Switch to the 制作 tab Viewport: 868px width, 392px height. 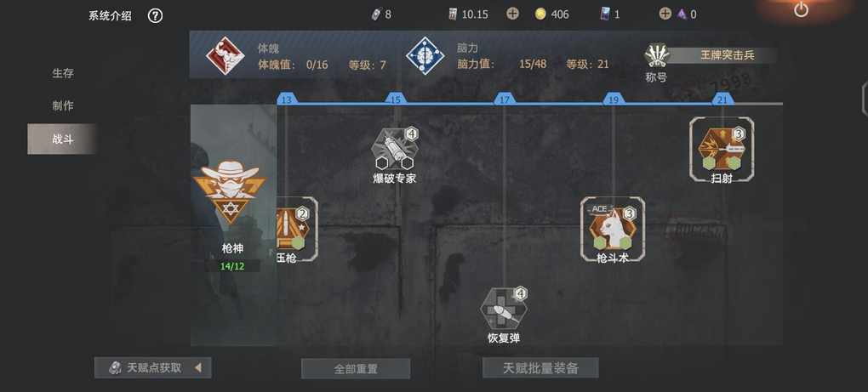click(63, 105)
